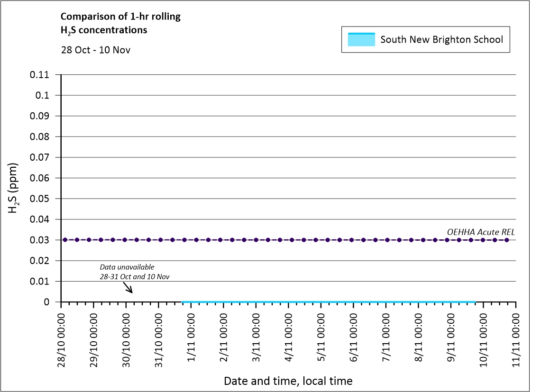Click the cyan South New Brighton School legend swatch
Viewport: 550px width, 392px height.
tap(361, 39)
